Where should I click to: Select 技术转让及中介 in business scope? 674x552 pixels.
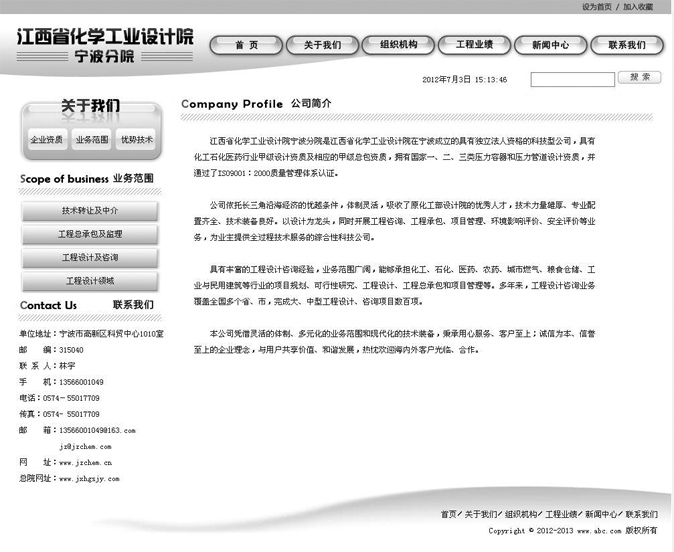tap(90, 211)
